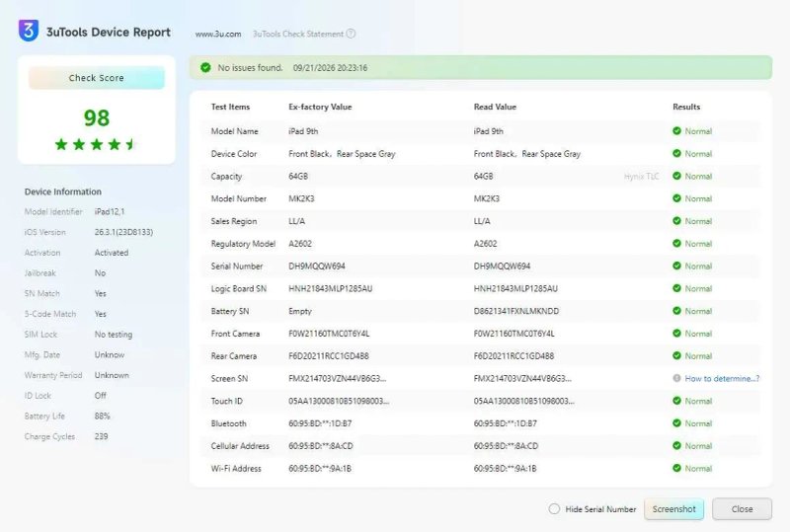Click the Warranty Period value Unknown
Image resolution: width=790 pixels, height=532 pixels.
tap(112, 375)
